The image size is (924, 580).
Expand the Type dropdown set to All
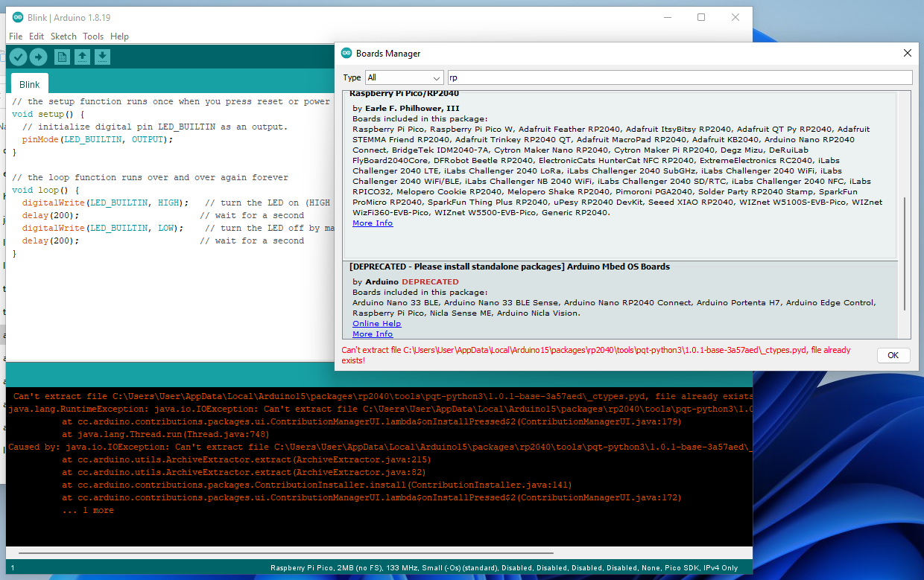(405, 77)
